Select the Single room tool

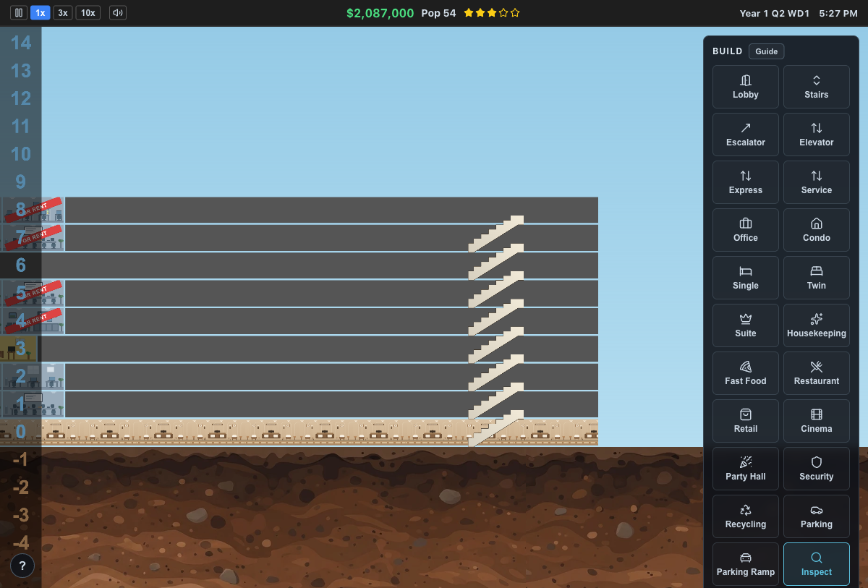click(746, 278)
